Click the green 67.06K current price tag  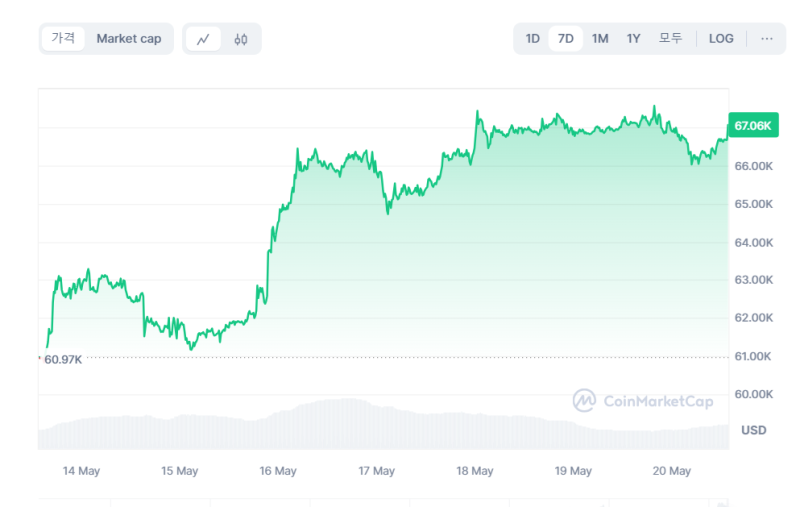coord(752,126)
